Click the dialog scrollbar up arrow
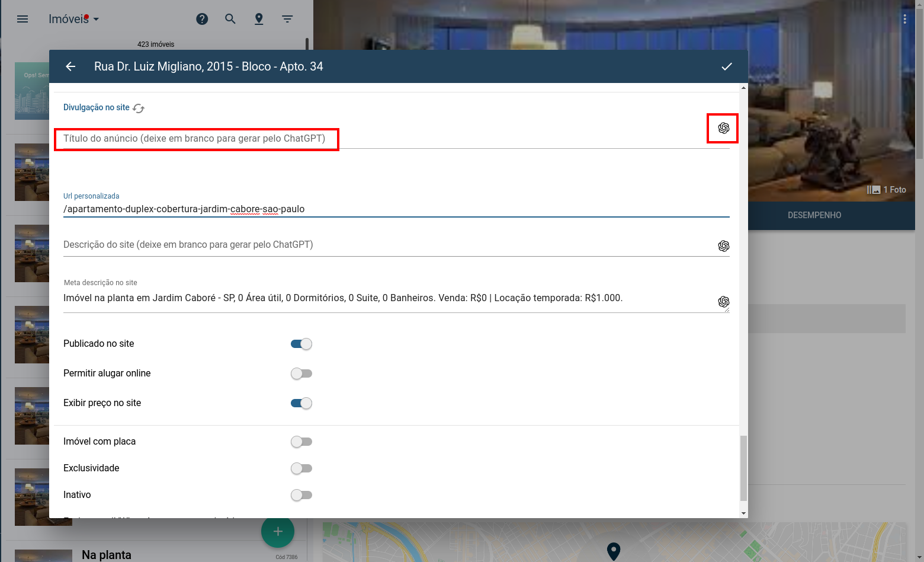This screenshot has height=562, width=924. coord(744,88)
